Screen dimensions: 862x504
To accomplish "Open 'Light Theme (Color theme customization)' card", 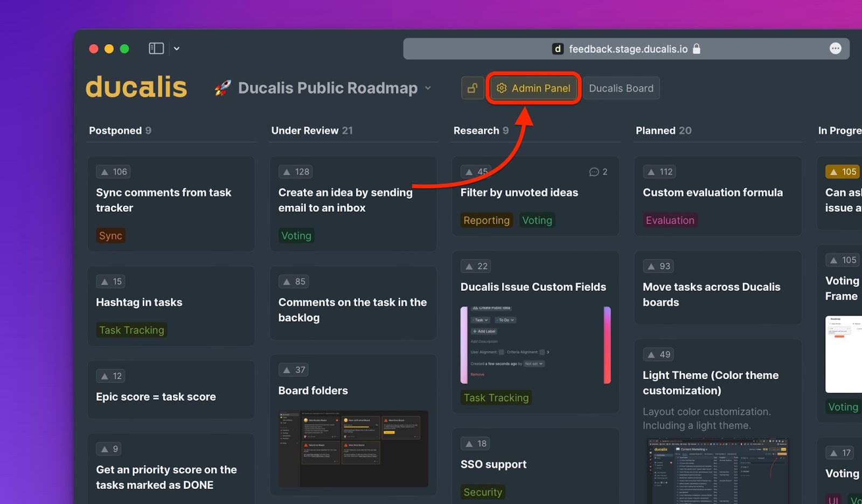I will (711, 383).
